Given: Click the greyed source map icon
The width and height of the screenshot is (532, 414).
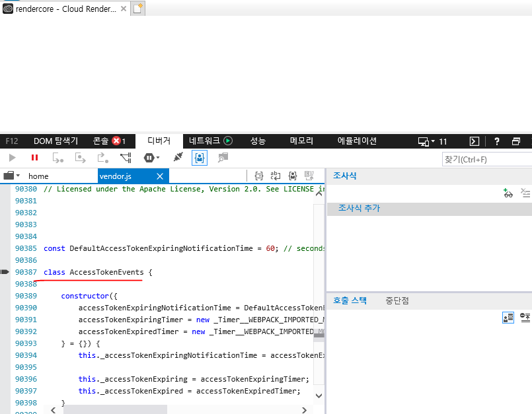Looking at the screenshot, I should point(309,175).
